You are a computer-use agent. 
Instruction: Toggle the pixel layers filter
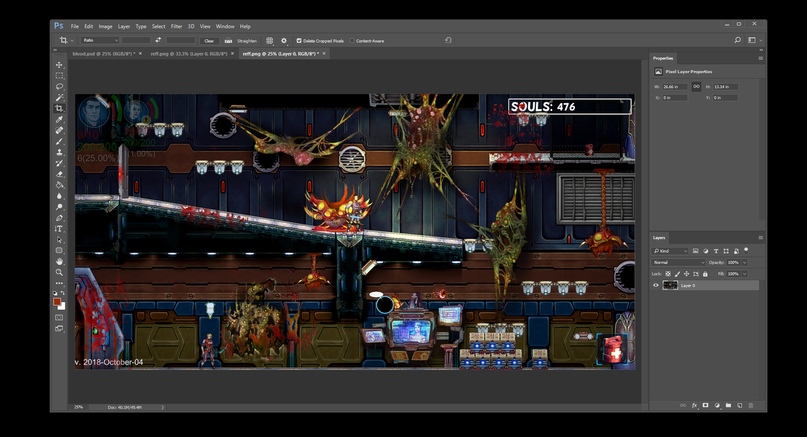click(x=695, y=251)
